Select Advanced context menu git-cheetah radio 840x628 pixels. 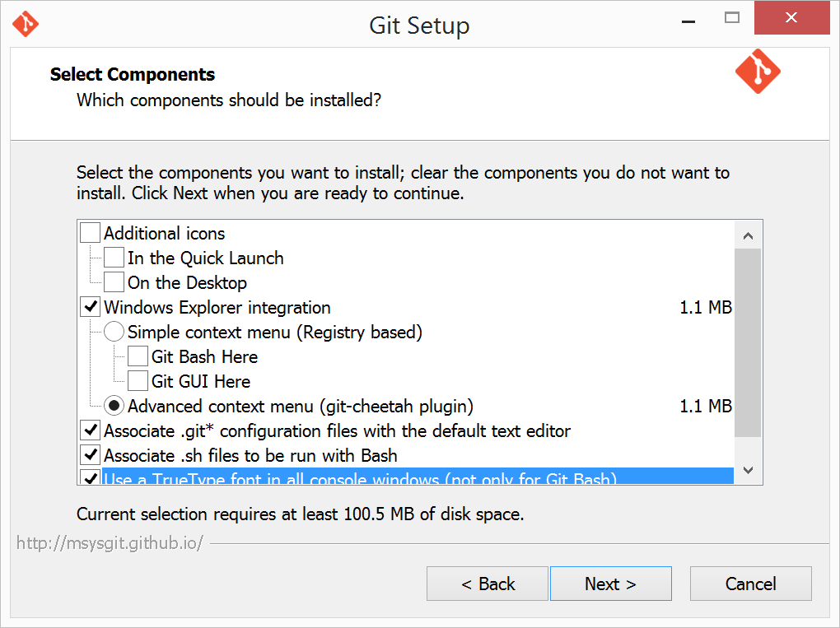coord(114,406)
